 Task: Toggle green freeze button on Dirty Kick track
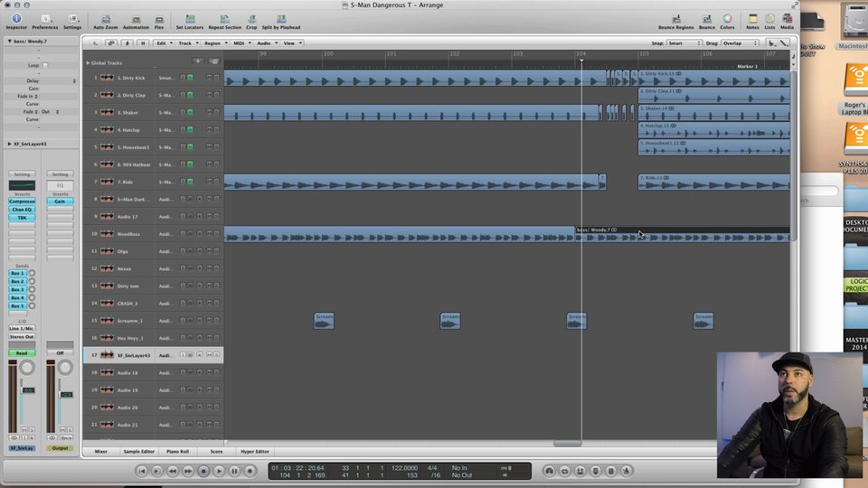pyautogui.click(x=190, y=78)
